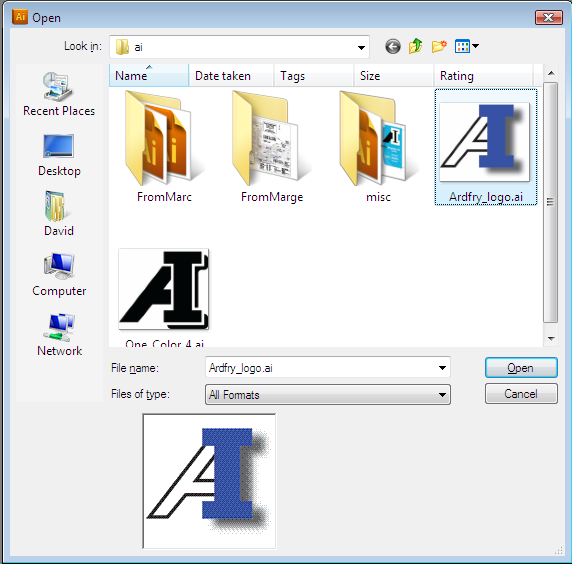Image resolution: width=572 pixels, height=564 pixels.
Task: Sort by the Tags column
Action: [313, 76]
